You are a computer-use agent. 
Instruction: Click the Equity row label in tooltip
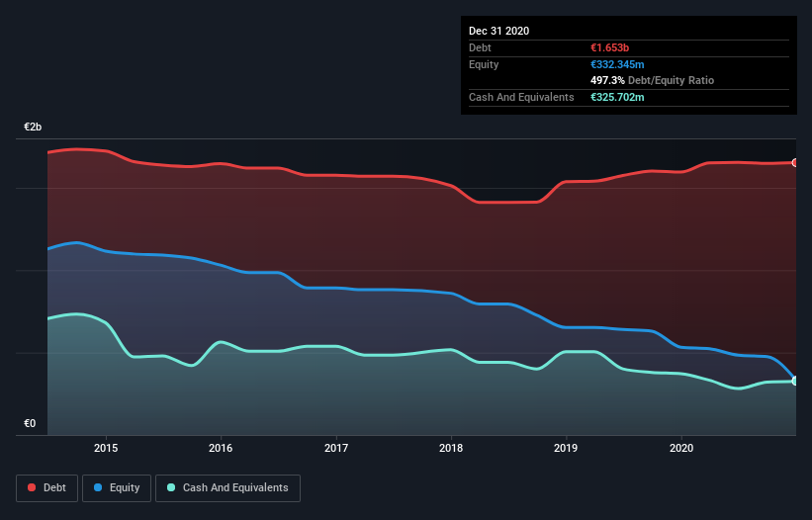pos(484,64)
